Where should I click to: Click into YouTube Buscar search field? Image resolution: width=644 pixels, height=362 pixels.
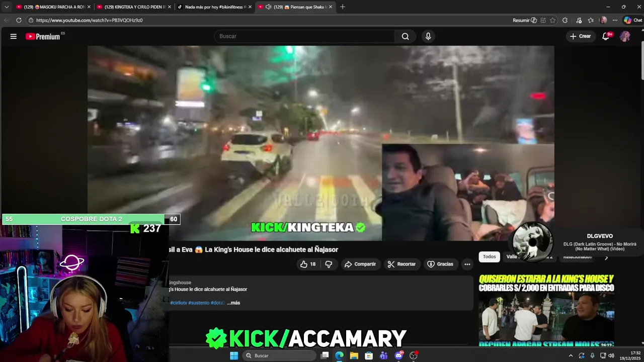point(304,36)
